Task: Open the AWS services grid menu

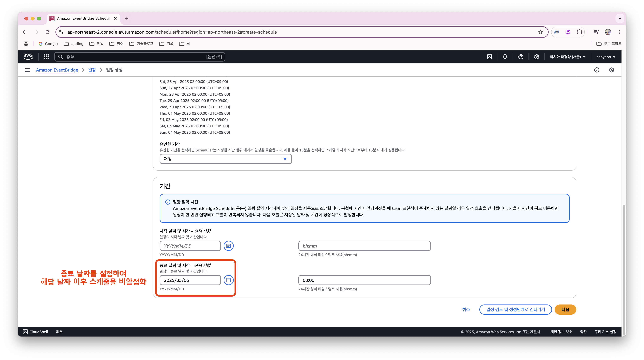Action: coord(46,57)
